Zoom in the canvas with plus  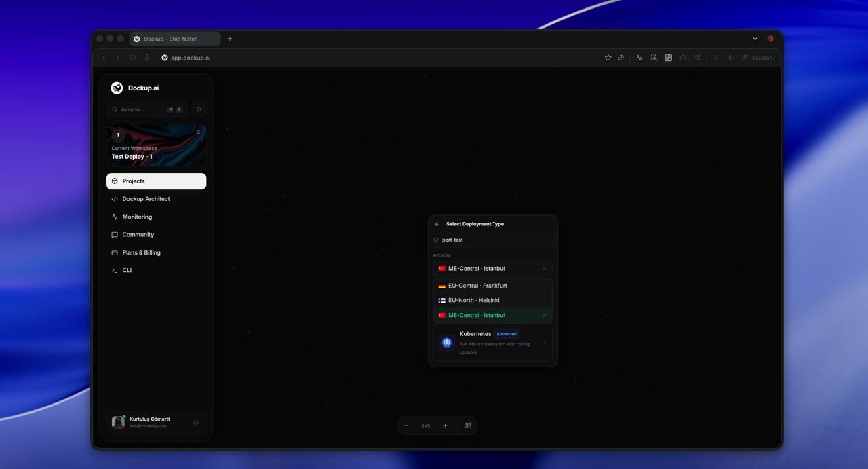(446, 426)
